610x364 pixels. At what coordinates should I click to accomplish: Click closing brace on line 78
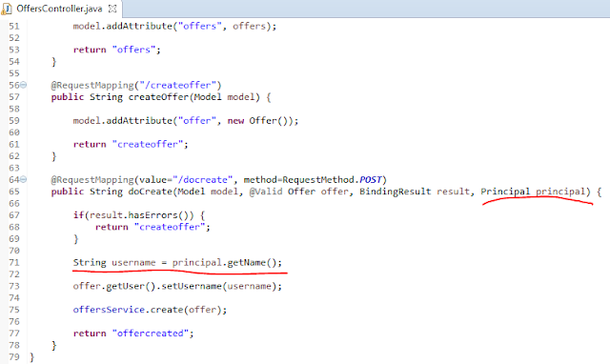pos(54,345)
